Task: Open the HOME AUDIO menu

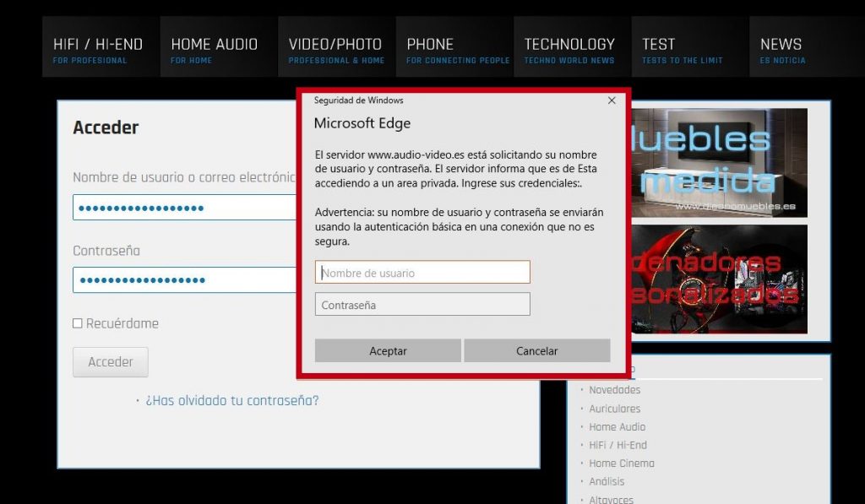Action: point(219,47)
